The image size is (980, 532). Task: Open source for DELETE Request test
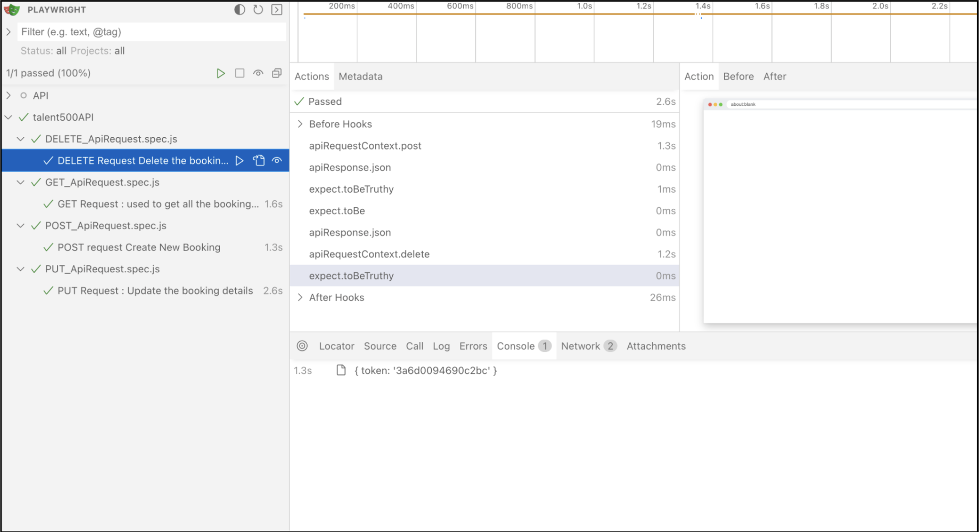[259, 161]
